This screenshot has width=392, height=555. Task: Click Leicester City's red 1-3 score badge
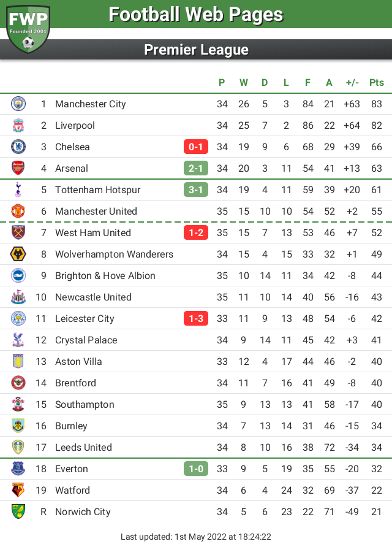196,318
